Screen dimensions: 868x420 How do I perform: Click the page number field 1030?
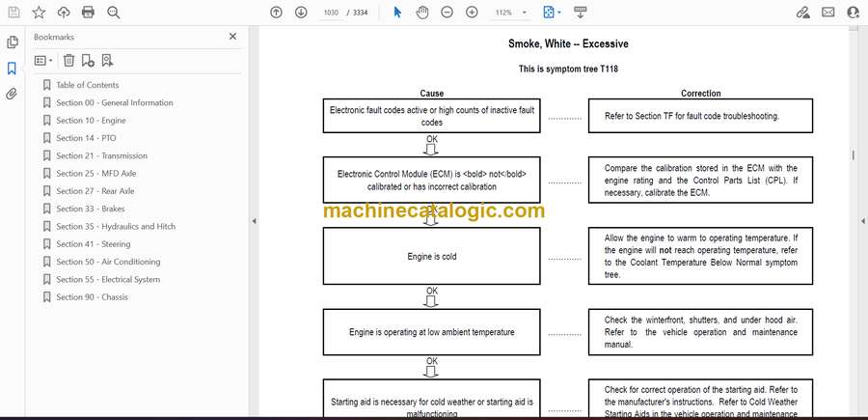[331, 13]
